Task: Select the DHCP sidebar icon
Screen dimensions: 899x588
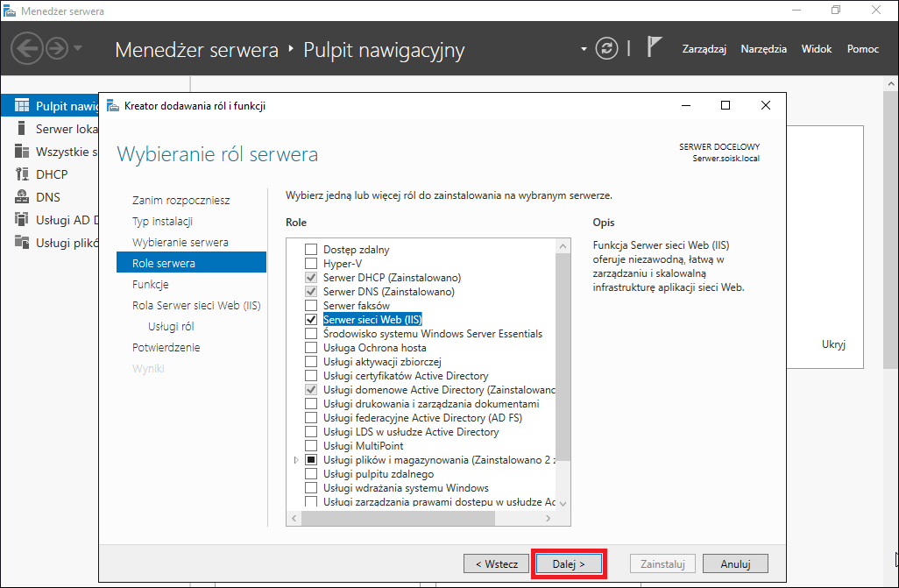Action: click(x=22, y=174)
